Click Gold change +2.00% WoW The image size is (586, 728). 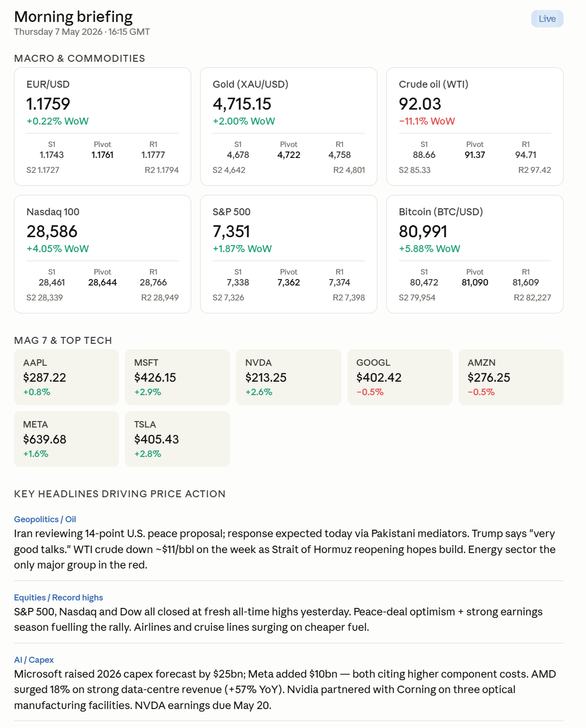click(x=243, y=121)
